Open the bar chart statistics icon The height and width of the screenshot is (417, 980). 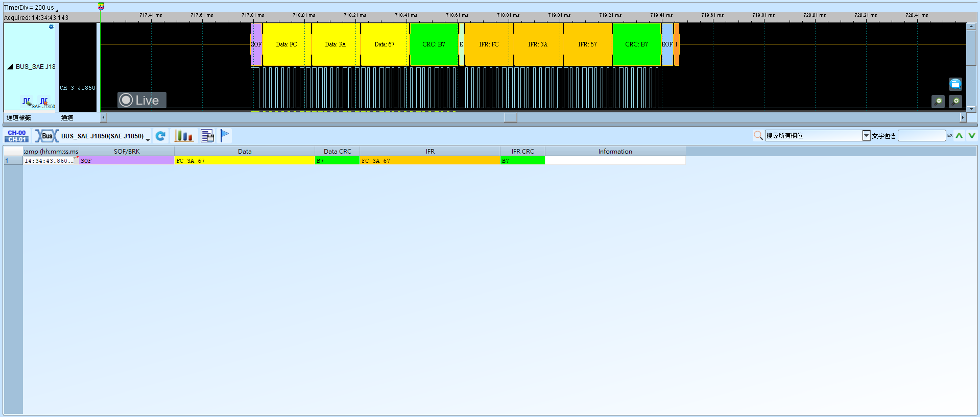click(184, 136)
